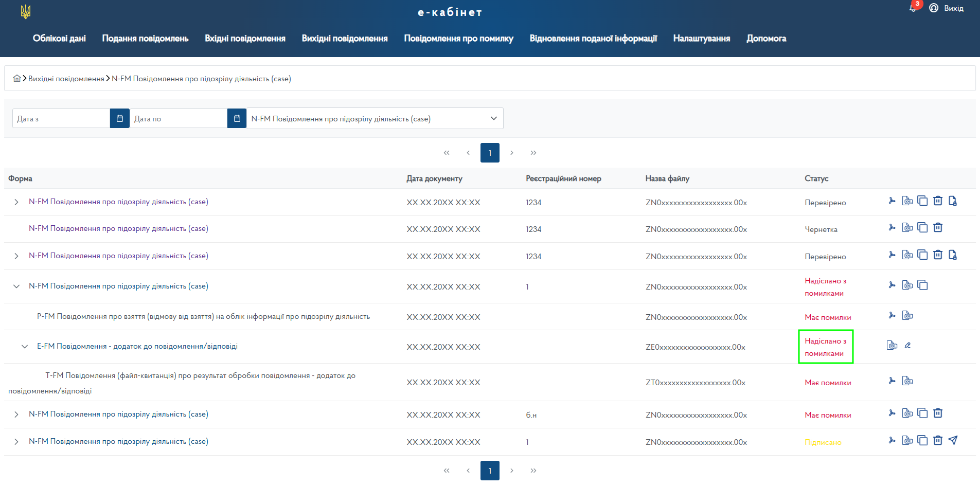Image resolution: width=980 pixels, height=486 pixels.
Task: Copy the Чернетка status message
Action: pyautogui.click(x=923, y=227)
